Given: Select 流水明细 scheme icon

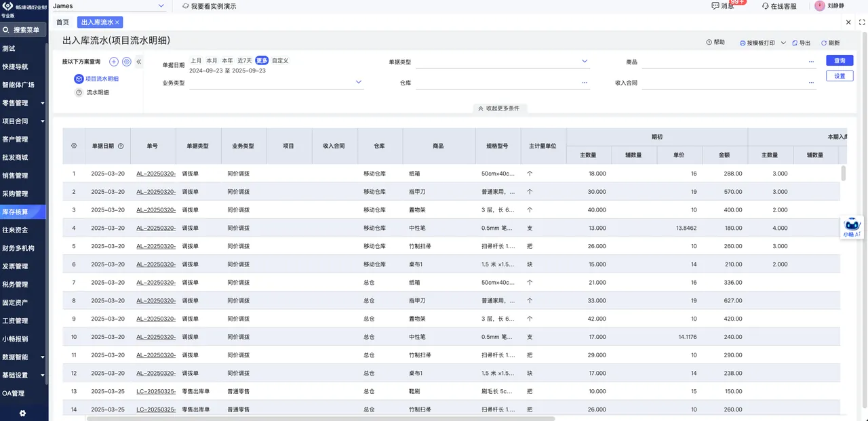Looking at the screenshot, I should 79,92.
